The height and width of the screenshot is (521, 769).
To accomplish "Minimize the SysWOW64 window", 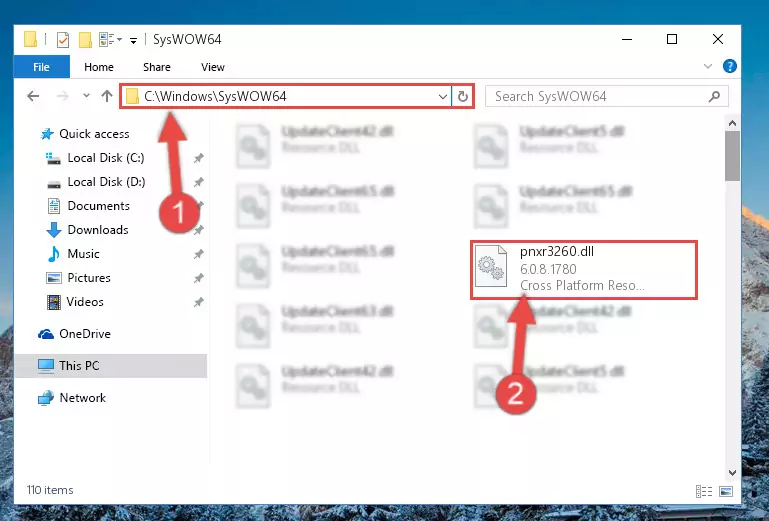I will tap(627, 39).
